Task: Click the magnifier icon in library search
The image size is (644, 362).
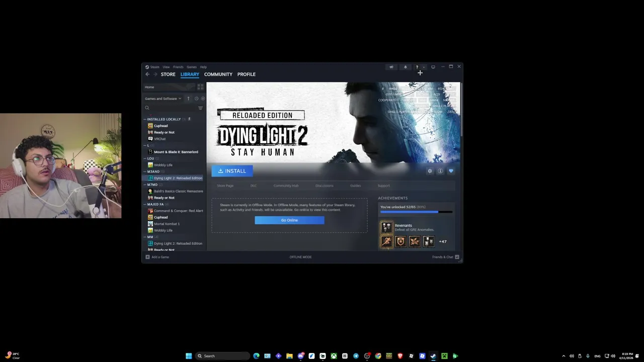Action: coord(147,108)
